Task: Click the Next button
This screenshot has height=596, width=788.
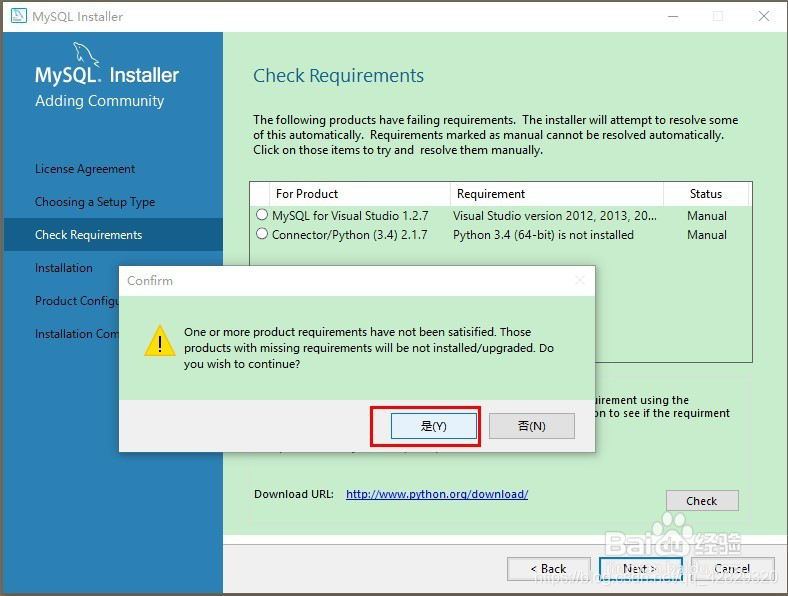Action: click(x=641, y=568)
